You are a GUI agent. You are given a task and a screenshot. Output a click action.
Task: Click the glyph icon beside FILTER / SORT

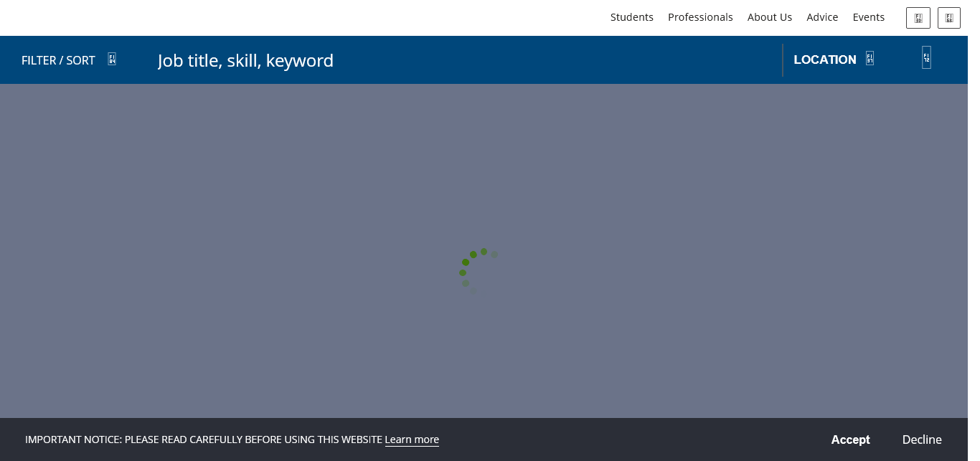pyautogui.click(x=112, y=60)
